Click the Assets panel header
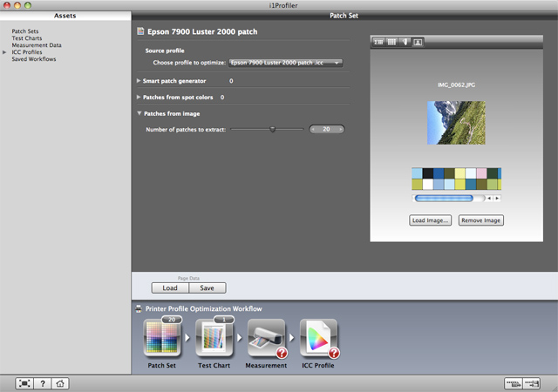The height and width of the screenshot is (392, 558). 65,16
